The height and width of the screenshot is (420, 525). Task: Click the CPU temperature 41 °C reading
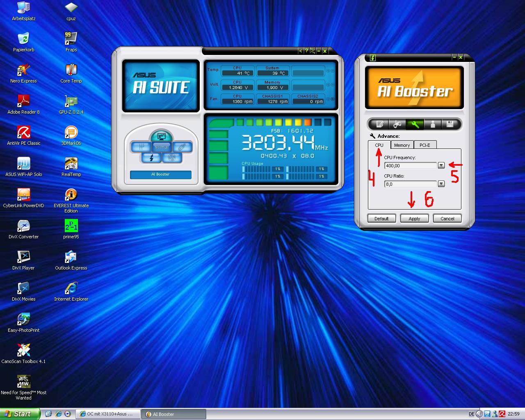[237, 73]
